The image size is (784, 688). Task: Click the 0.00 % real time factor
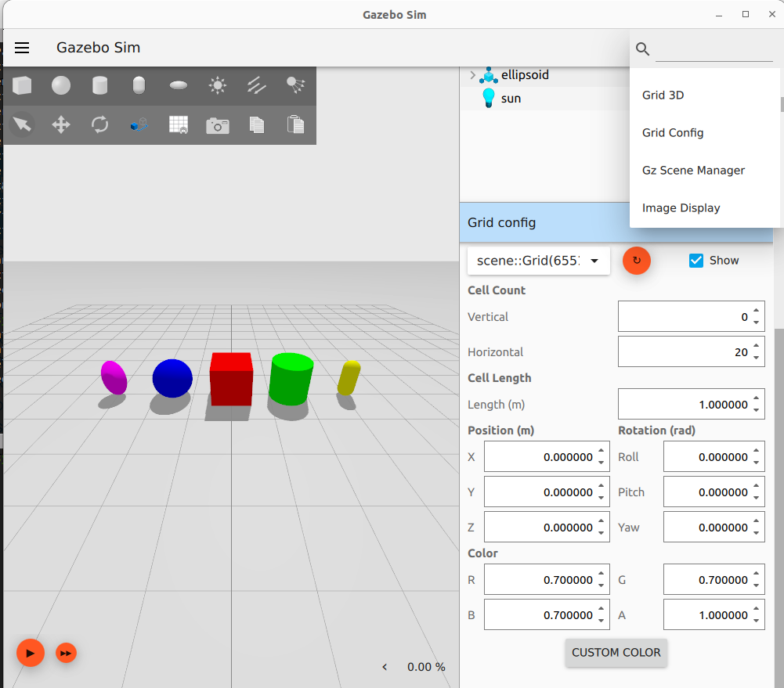[426, 667]
